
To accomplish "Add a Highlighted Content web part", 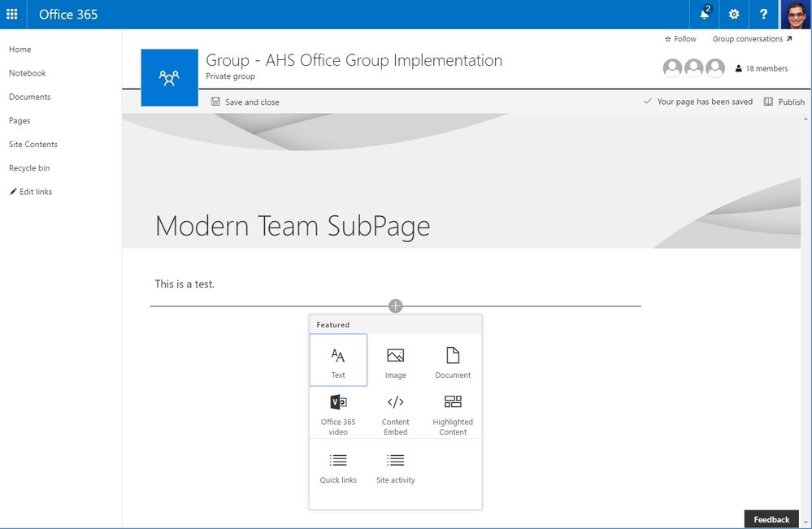I will (x=453, y=414).
